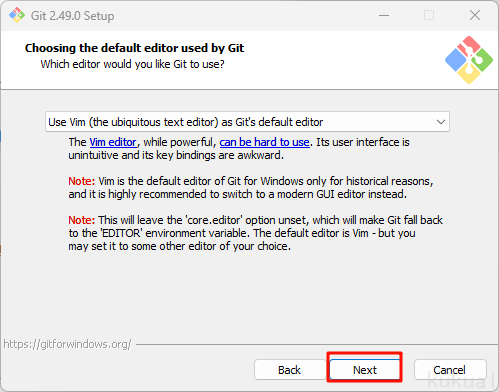Click the Git icon in title bar
499x392 pixels.
(x=17, y=15)
